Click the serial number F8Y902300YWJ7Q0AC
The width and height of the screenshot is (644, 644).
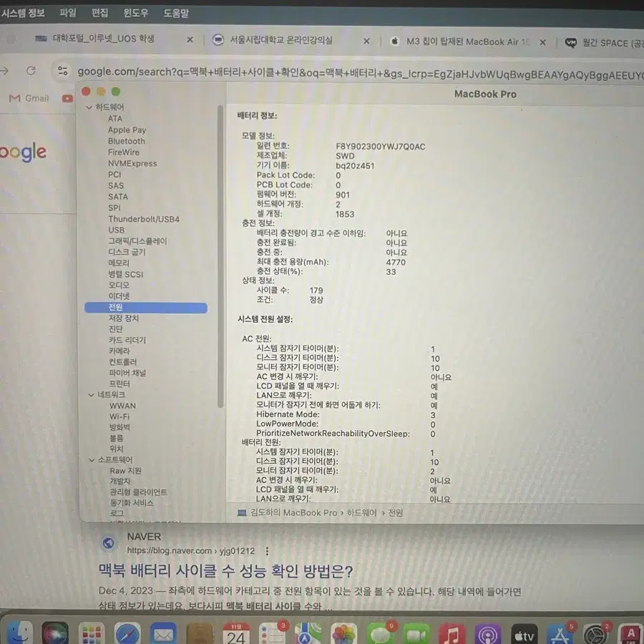coord(381,147)
